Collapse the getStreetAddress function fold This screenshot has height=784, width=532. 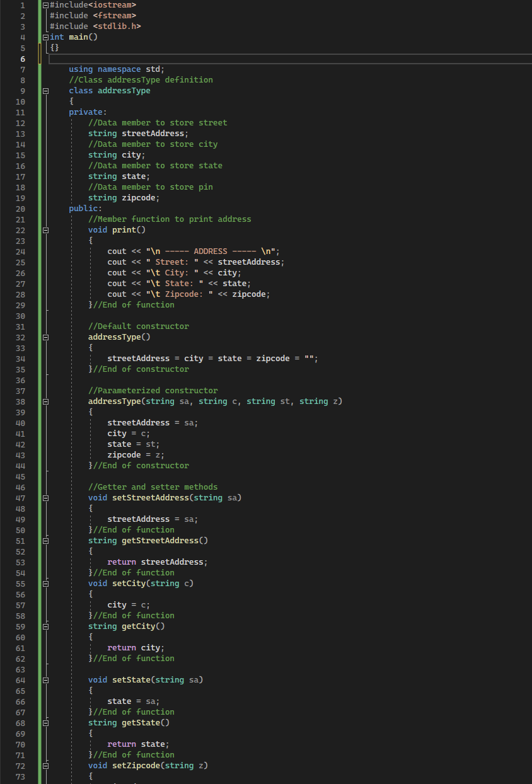coord(44,540)
